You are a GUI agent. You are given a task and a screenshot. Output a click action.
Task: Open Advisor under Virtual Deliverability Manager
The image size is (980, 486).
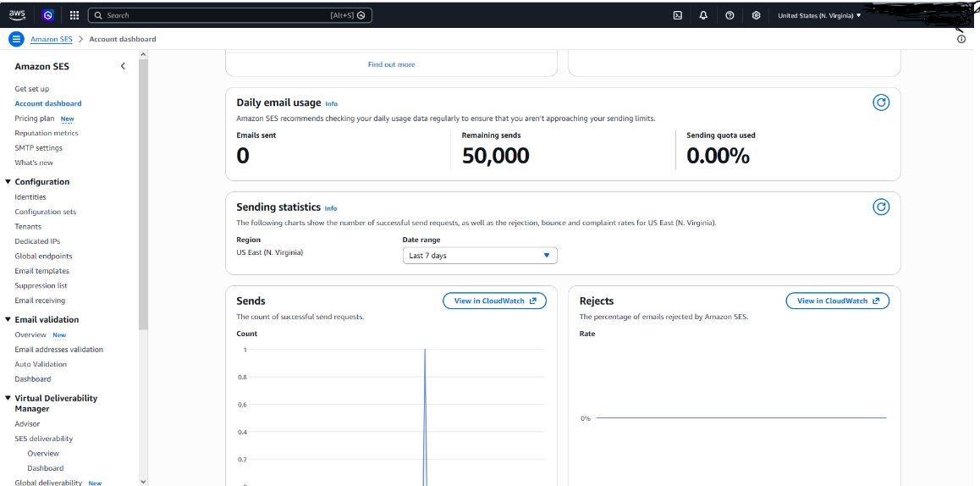(27, 424)
